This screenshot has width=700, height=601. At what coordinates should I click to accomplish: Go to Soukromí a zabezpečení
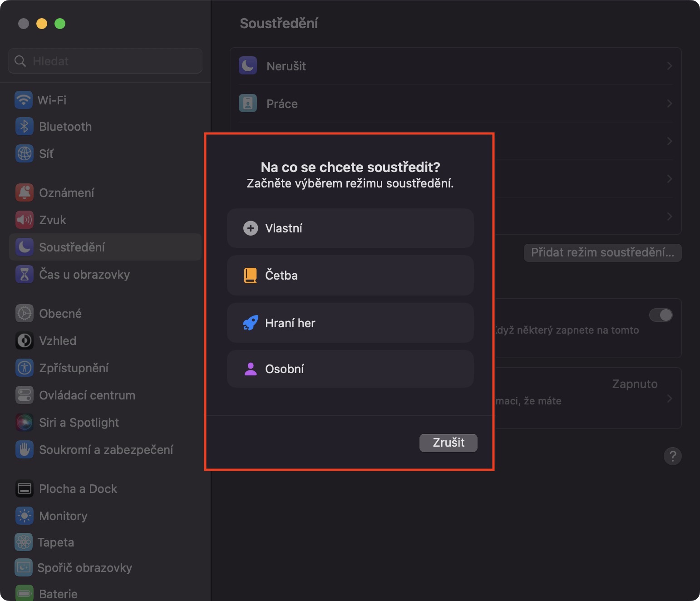(x=106, y=450)
